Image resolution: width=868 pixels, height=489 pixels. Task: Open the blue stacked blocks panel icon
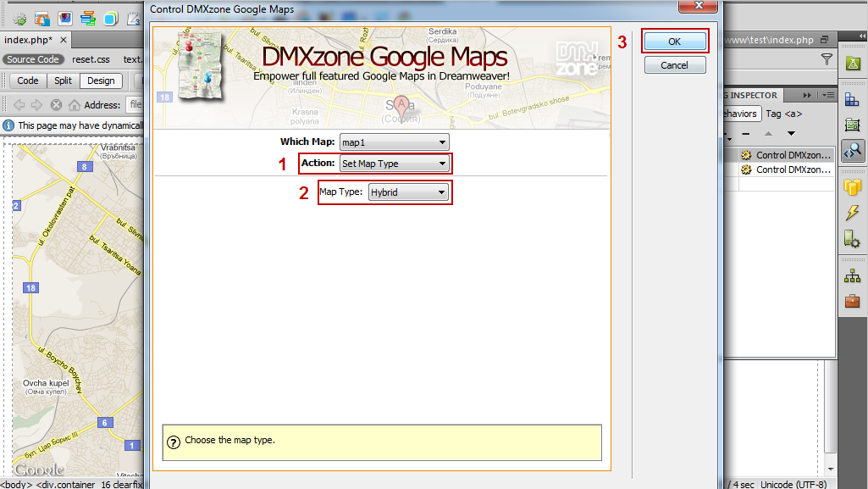click(x=853, y=100)
